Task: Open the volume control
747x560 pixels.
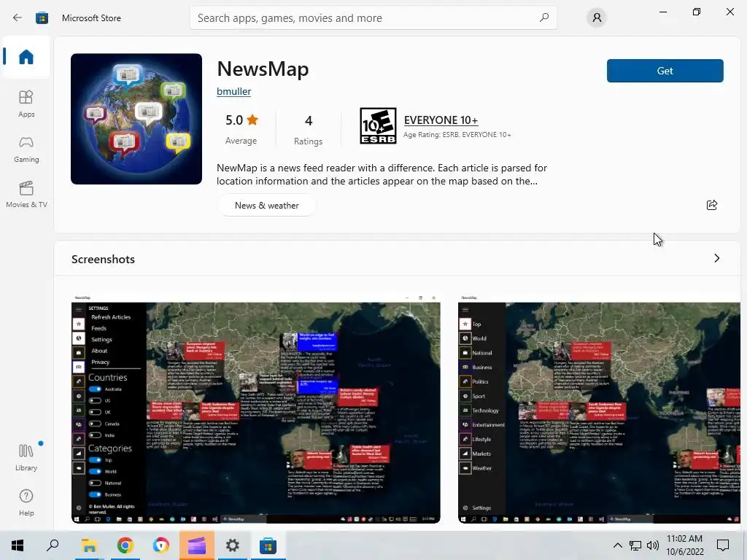Action: pyautogui.click(x=653, y=545)
